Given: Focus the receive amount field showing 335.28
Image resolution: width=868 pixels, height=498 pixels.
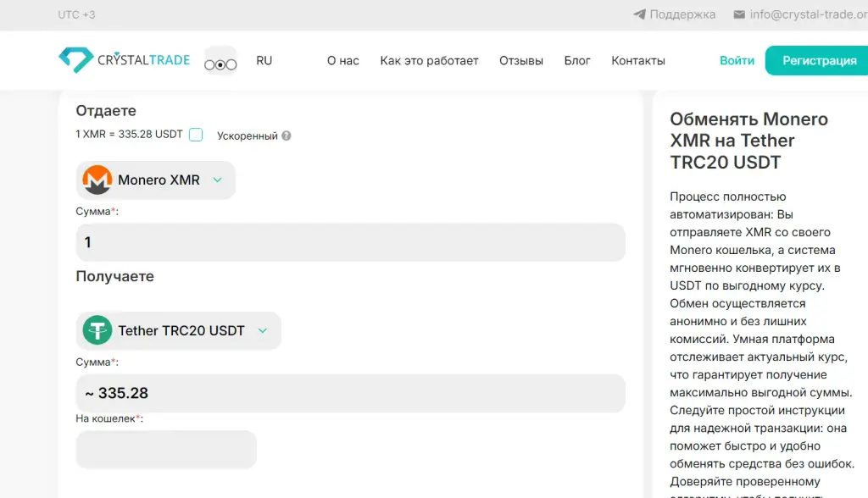Looking at the screenshot, I should 350,393.
